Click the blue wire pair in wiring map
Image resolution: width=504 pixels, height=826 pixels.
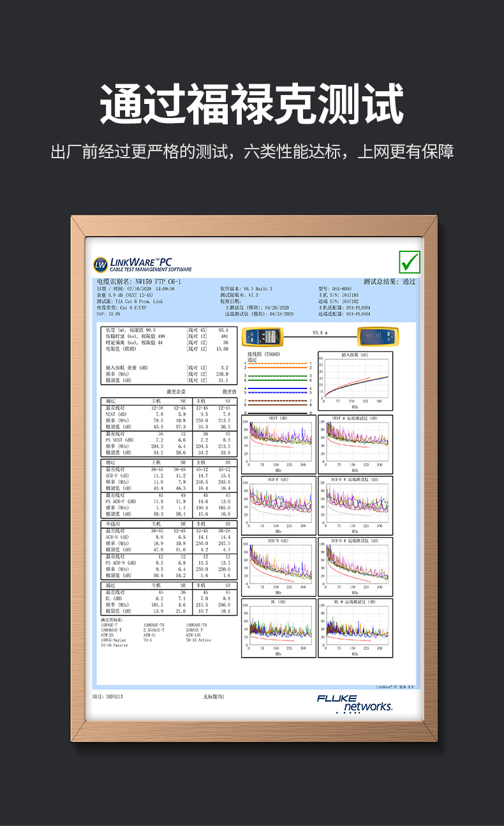tap(278, 390)
